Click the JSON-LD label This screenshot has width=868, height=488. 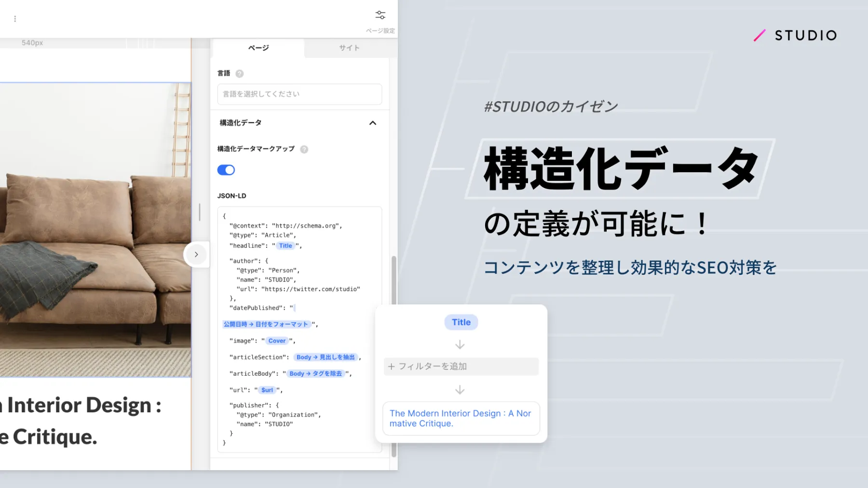pyautogui.click(x=232, y=196)
